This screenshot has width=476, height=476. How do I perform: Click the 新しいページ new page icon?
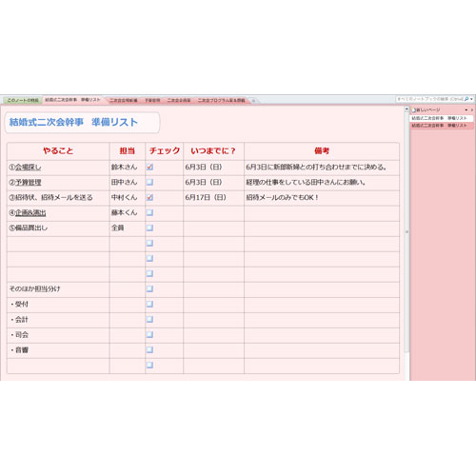coord(414,109)
